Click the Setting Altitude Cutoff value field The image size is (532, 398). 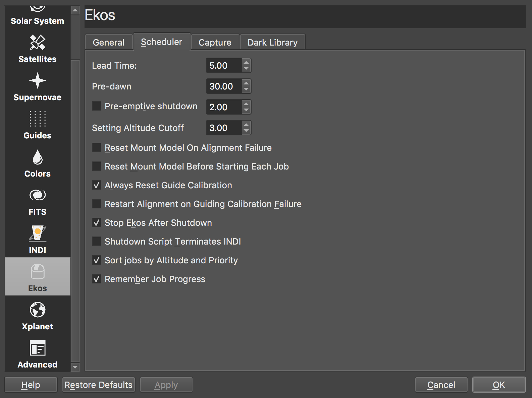[224, 128]
